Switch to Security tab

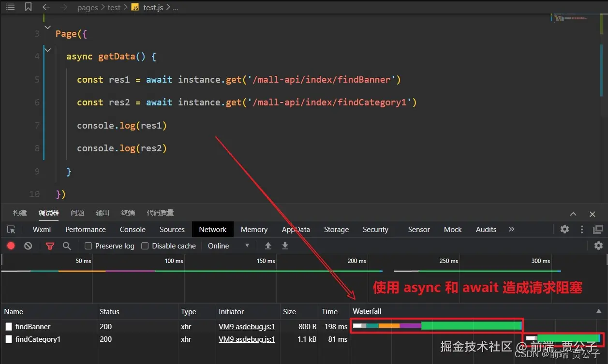tap(375, 230)
